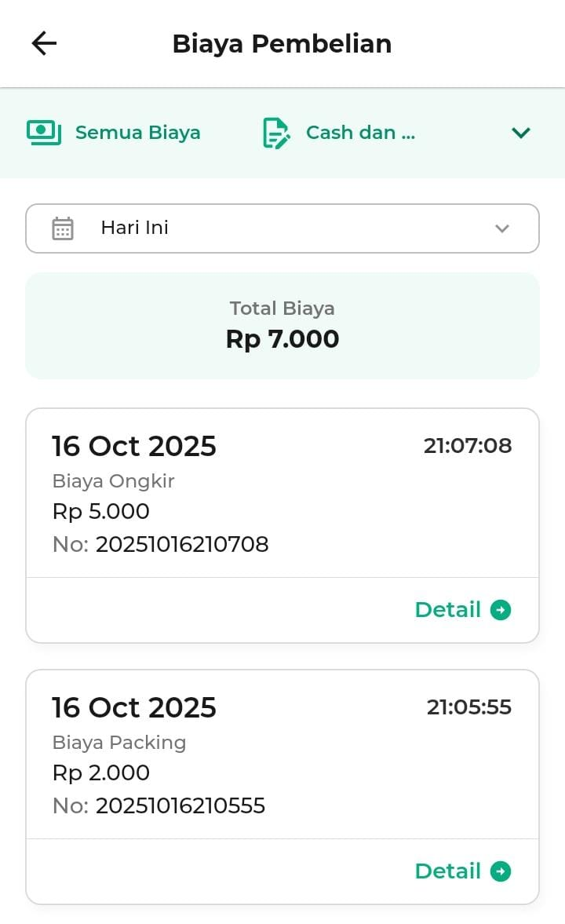The width and height of the screenshot is (565, 924).
Task: Tap the calendar icon in date filter
Action: 63,228
